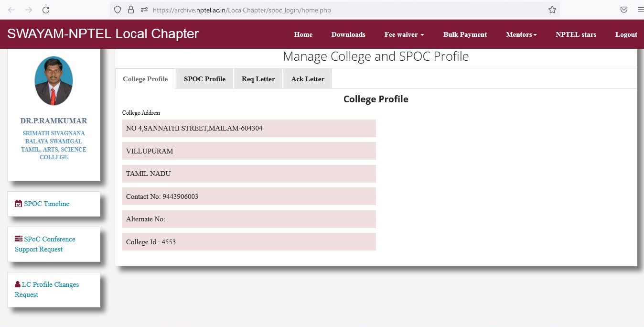
Task: Click the Alternate No: row
Action: pos(249,219)
